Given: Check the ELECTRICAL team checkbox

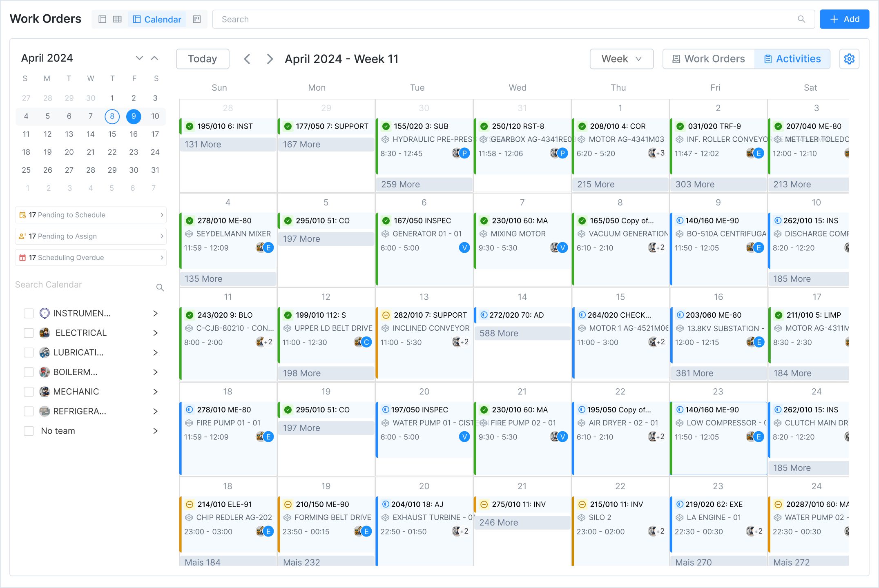Looking at the screenshot, I should pos(29,333).
